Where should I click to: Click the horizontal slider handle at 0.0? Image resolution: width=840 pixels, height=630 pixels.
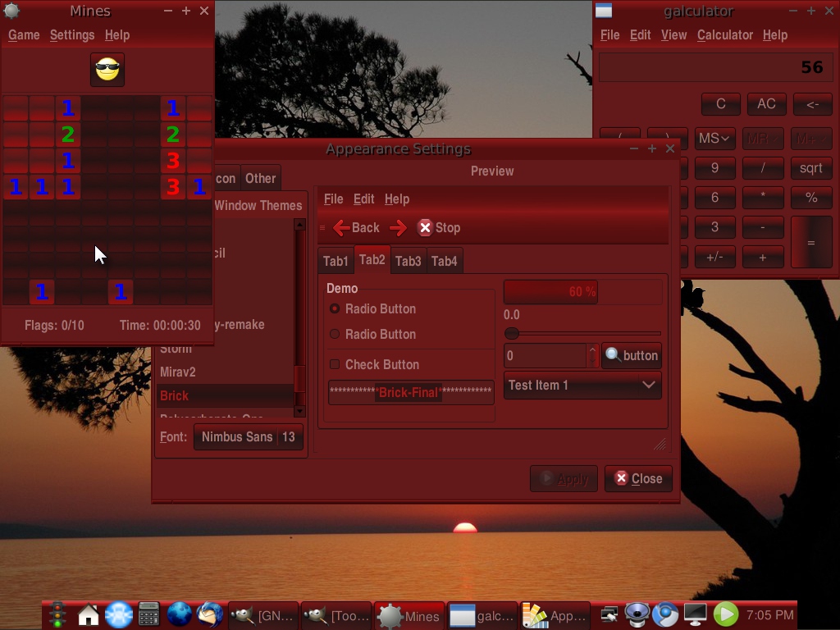[512, 333]
